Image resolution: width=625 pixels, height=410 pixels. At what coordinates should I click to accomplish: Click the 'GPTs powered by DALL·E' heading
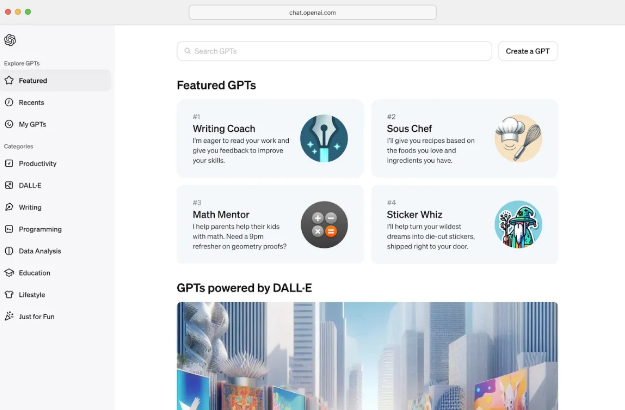[x=244, y=288]
